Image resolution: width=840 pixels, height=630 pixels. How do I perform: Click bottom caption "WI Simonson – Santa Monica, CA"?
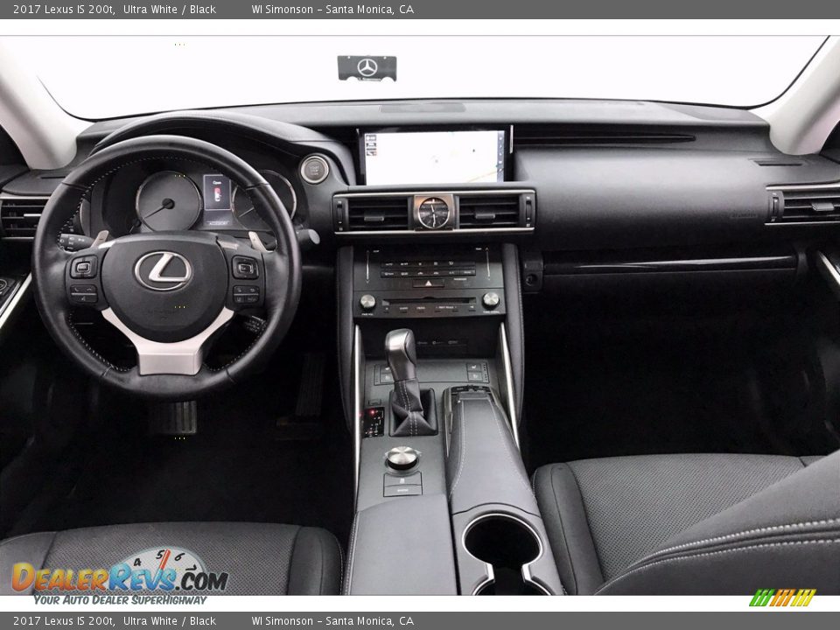332,621
